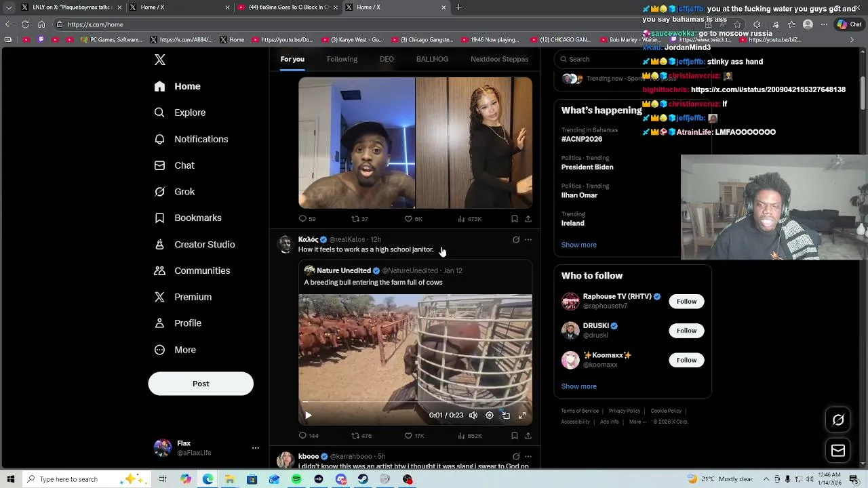Switch to the Following tab
The width and height of the screenshot is (868, 488).
[342, 59]
